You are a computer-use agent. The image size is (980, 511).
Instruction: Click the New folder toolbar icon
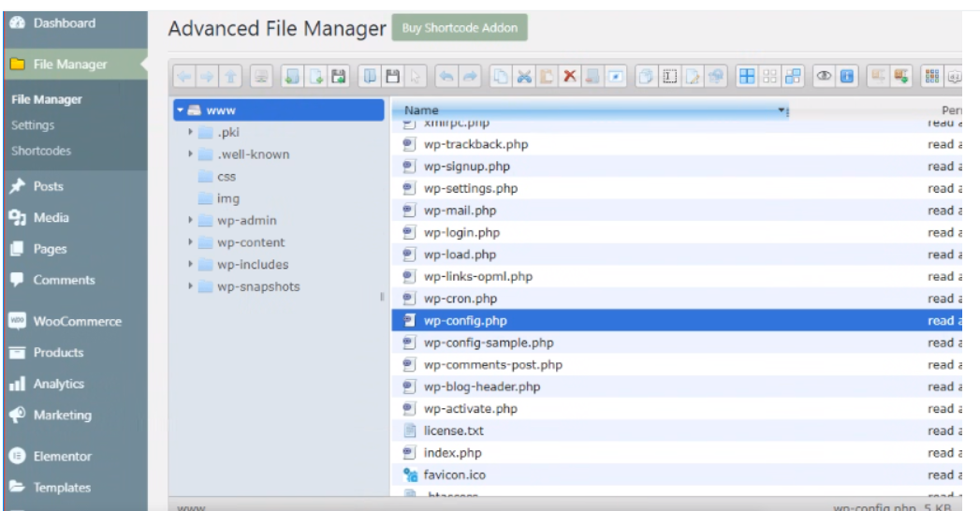click(292, 77)
